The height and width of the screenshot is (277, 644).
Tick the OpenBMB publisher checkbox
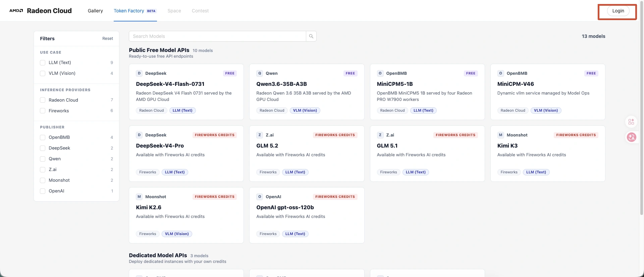(43, 137)
